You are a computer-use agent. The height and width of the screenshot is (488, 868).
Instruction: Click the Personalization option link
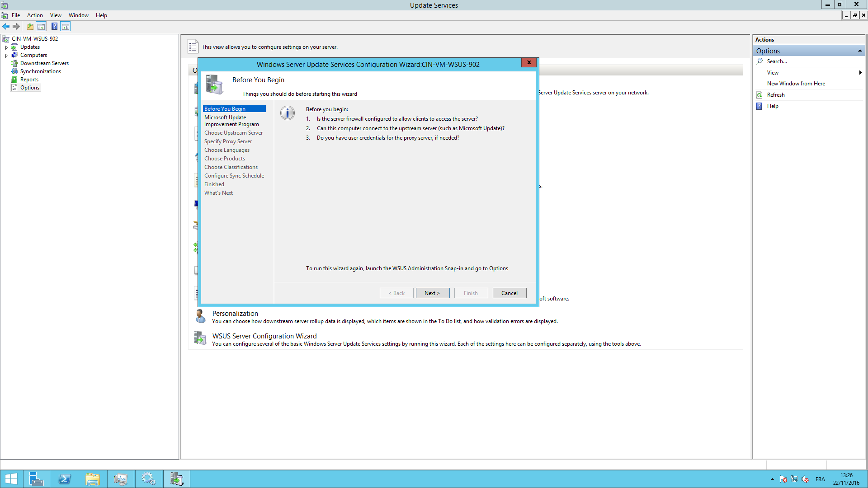pos(235,314)
